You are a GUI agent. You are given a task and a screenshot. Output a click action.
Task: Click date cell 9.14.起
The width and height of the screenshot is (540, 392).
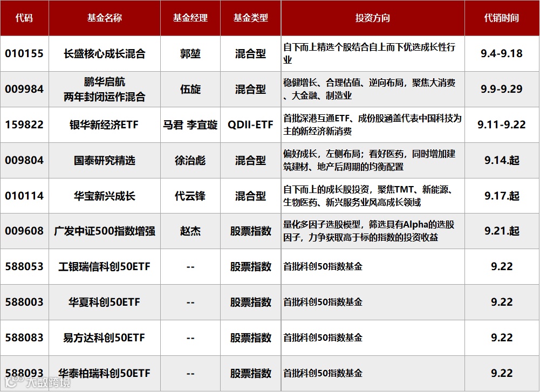tap(502, 160)
